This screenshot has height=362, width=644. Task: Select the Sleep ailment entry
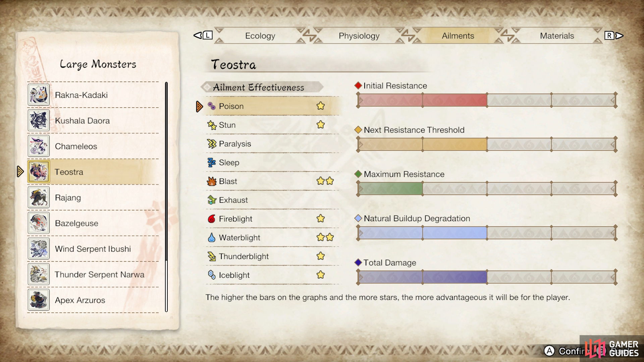coord(272,163)
